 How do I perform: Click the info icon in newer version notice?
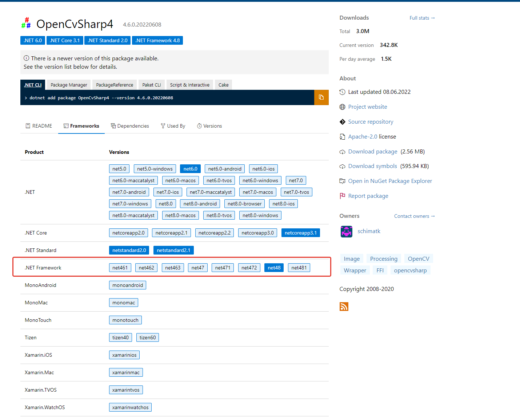27,58
